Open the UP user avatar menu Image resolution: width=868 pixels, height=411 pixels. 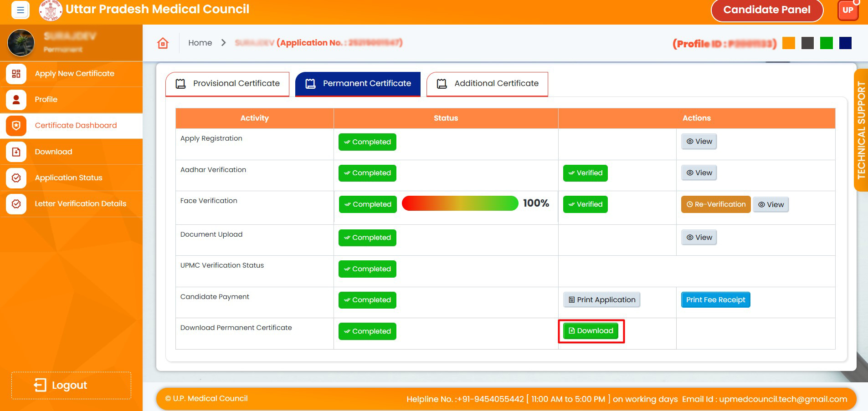pyautogui.click(x=847, y=10)
